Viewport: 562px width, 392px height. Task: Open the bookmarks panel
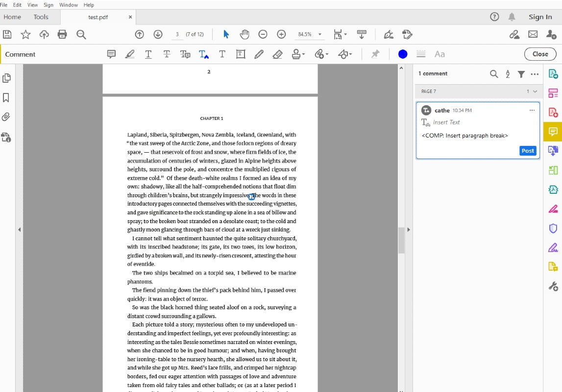[x=6, y=97]
